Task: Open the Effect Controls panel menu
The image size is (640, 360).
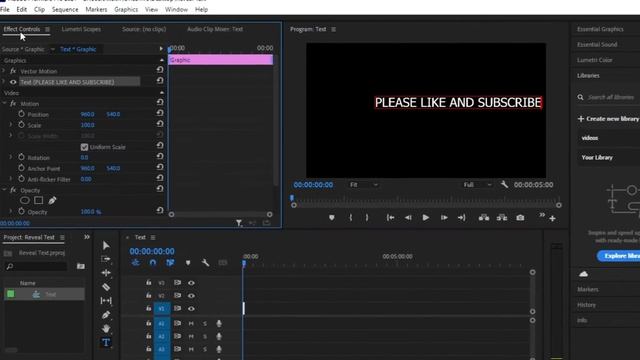Action: pos(47,29)
